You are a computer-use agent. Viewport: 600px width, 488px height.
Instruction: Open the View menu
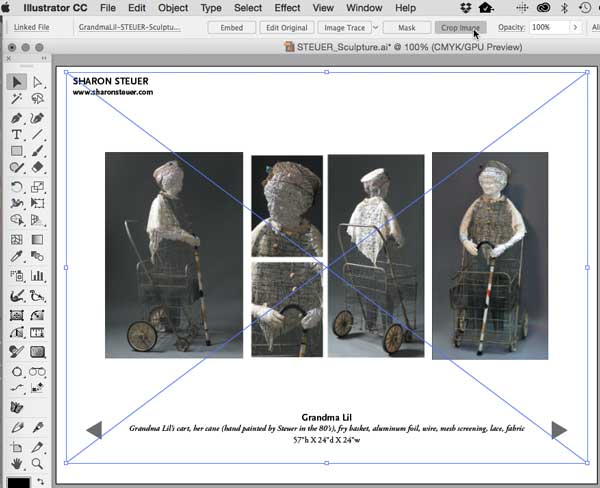pos(323,8)
